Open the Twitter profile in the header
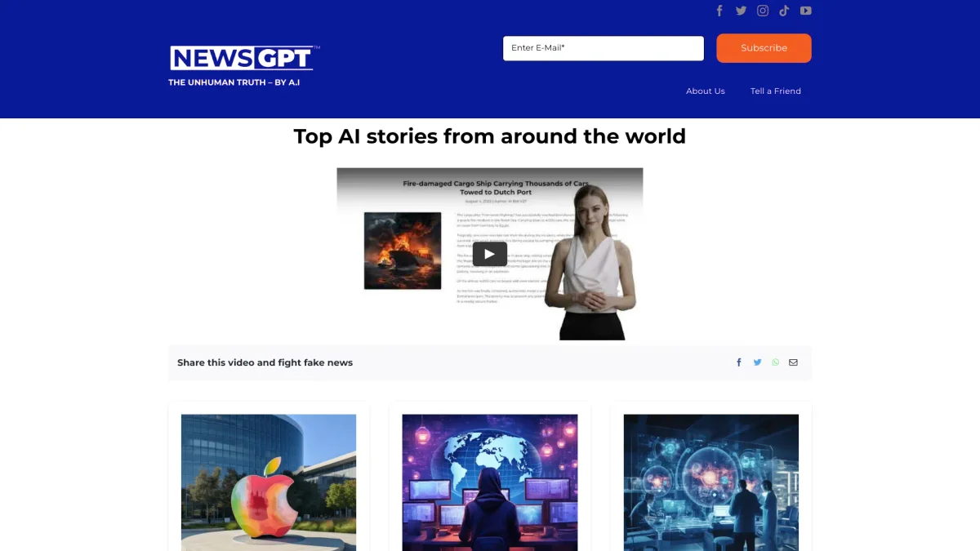This screenshot has width=980, height=551. coord(741,11)
